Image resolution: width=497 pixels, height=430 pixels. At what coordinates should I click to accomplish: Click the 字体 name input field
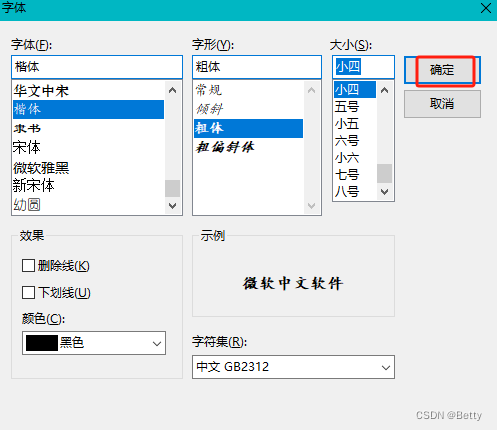tap(97, 67)
